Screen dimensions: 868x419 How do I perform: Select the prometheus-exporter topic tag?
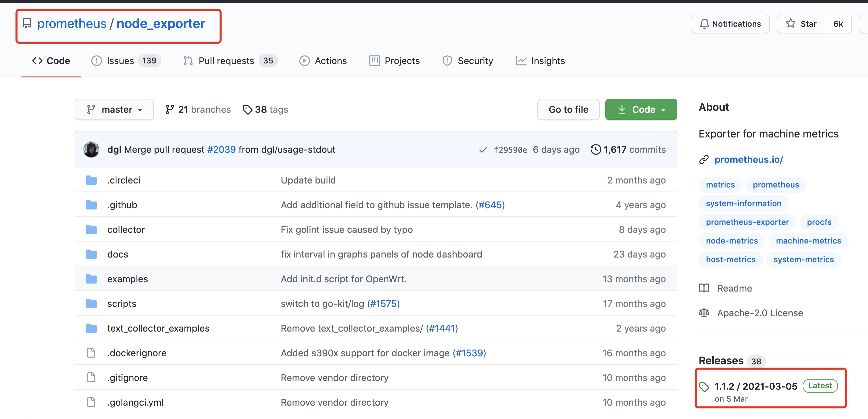coord(747,222)
